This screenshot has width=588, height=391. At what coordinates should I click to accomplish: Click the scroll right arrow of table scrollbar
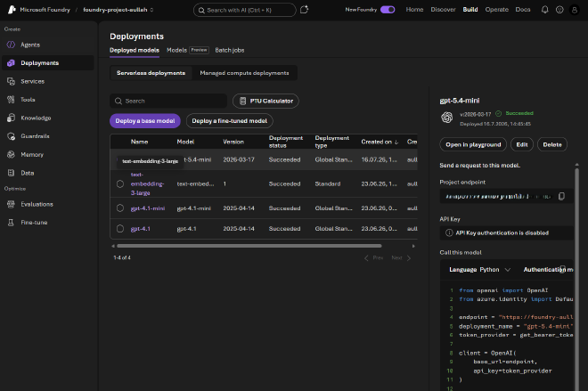413,247
